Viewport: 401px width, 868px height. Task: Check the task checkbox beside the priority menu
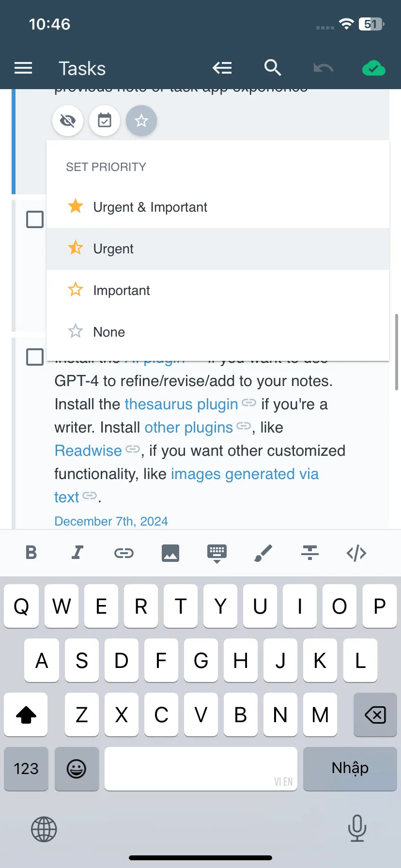coord(35,219)
